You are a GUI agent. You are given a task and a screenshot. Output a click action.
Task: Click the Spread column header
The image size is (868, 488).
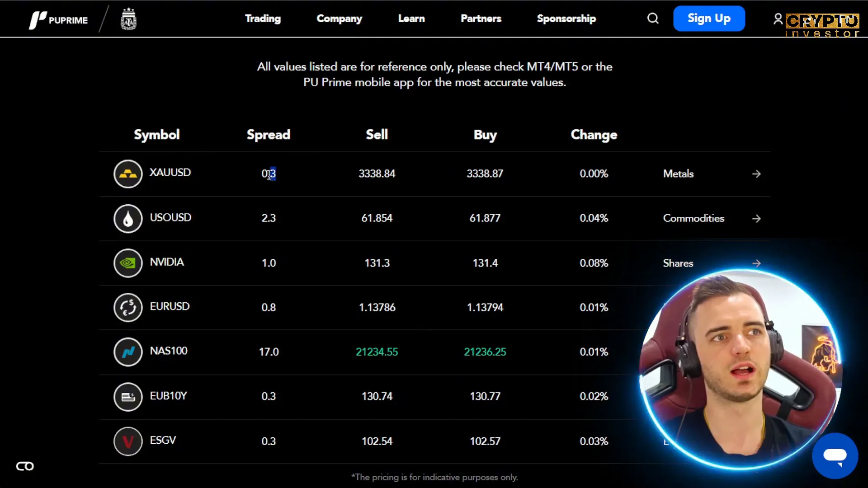tap(269, 135)
